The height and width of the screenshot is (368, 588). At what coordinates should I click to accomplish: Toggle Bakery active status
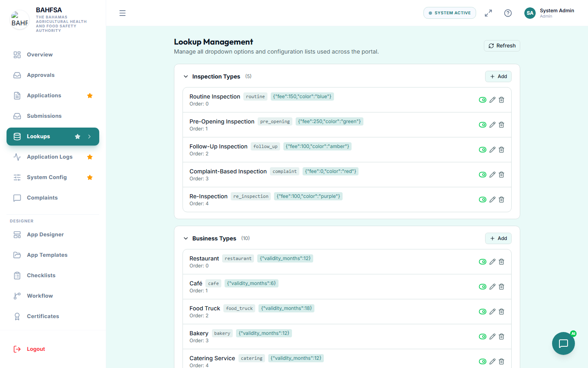point(483,337)
